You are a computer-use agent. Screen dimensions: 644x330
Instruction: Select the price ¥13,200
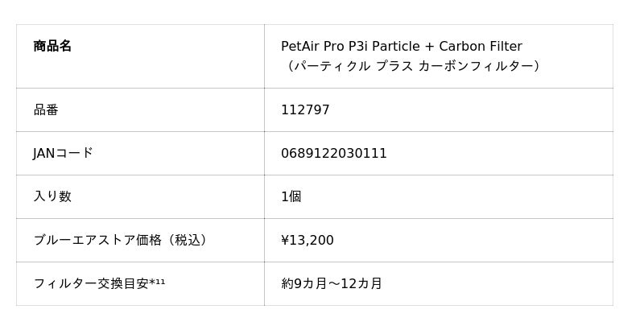pyautogui.click(x=307, y=241)
